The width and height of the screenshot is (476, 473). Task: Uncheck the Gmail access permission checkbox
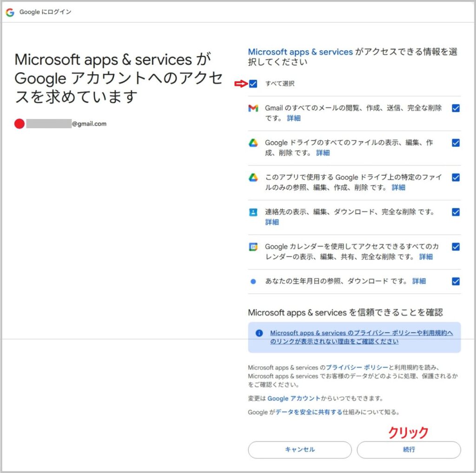click(456, 108)
